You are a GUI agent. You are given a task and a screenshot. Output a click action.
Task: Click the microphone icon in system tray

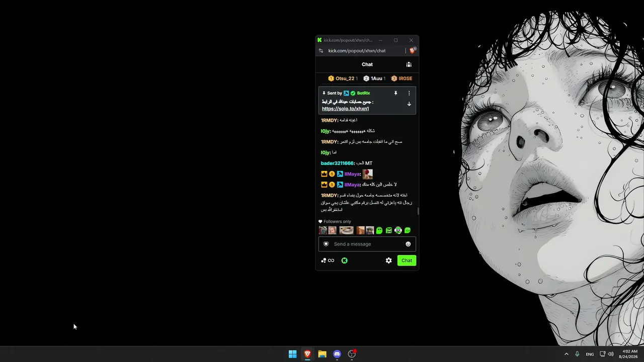[x=577, y=354]
